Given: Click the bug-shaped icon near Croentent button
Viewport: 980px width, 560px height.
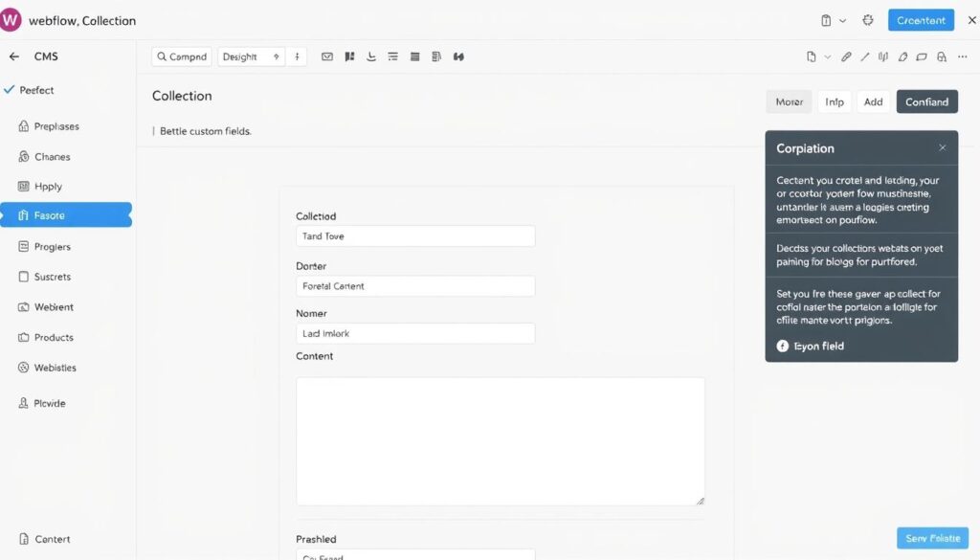Looking at the screenshot, I should click(867, 20).
